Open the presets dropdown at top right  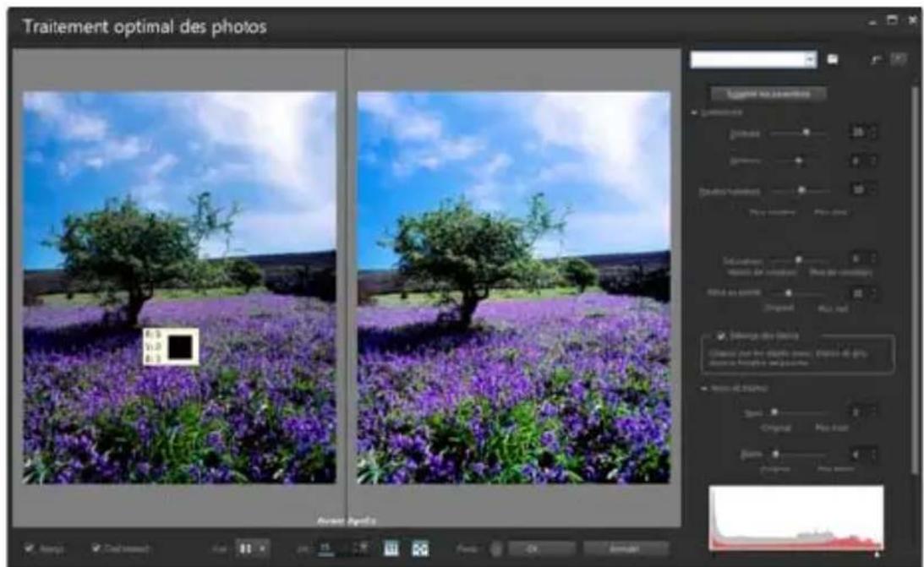point(808,61)
